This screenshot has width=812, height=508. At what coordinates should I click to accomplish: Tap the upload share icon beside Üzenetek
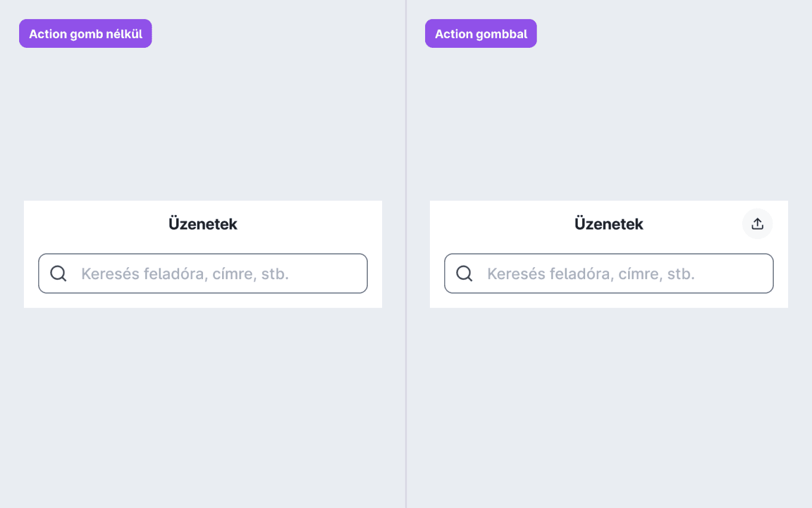[x=757, y=224]
